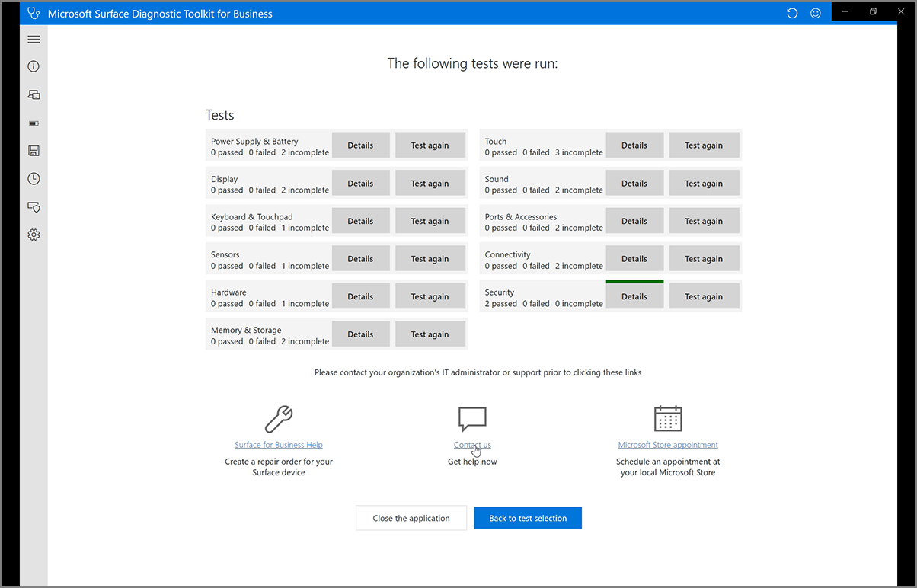917x588 pixels.
Task: Test again for Power Supply & Battery
Action: [x=430, y=145]
